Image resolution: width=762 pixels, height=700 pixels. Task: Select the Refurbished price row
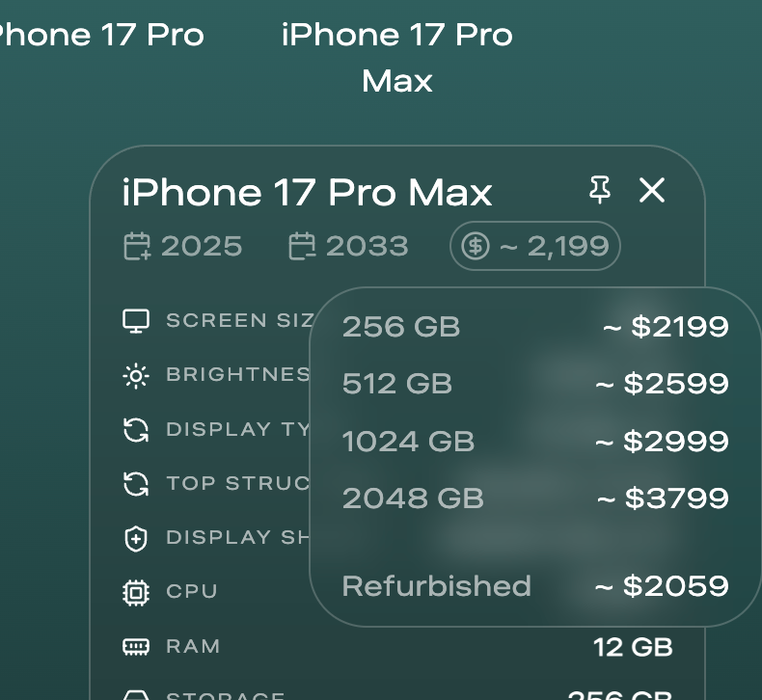pos(534,586)
